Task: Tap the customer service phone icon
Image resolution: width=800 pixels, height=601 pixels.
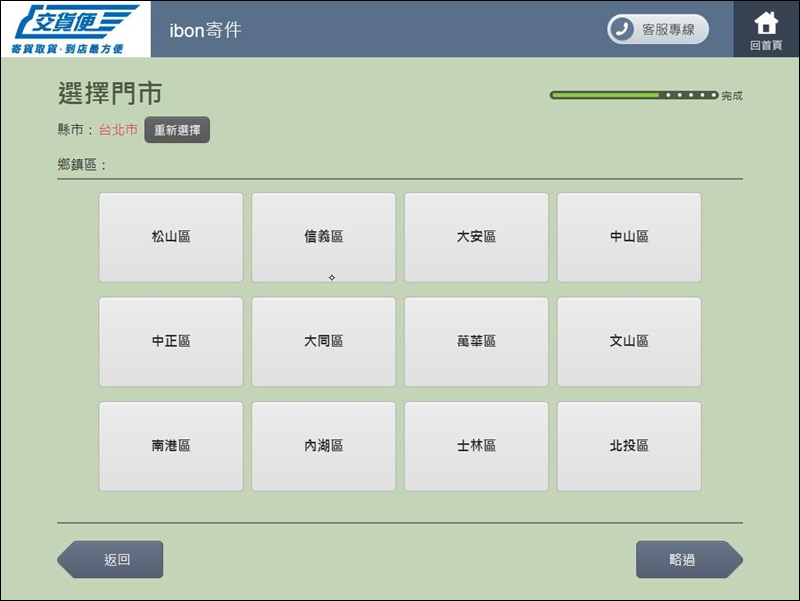Action: tap(623, 29)
